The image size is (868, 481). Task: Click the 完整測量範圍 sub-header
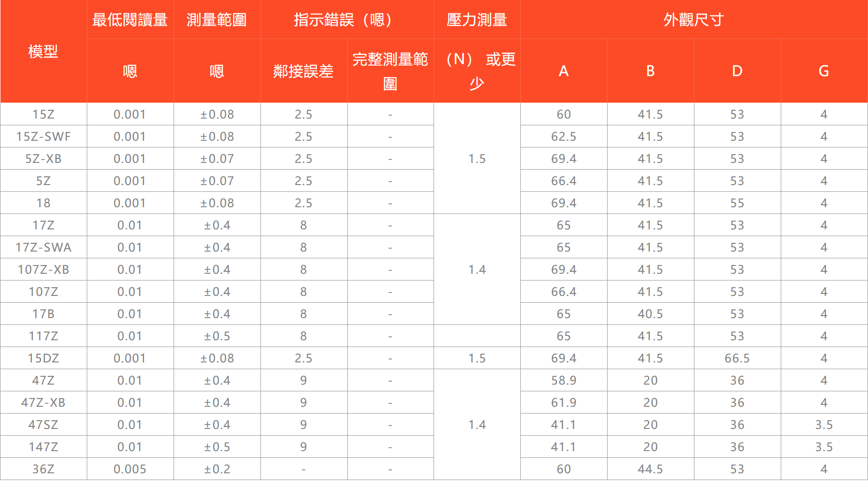click(390, 71)
